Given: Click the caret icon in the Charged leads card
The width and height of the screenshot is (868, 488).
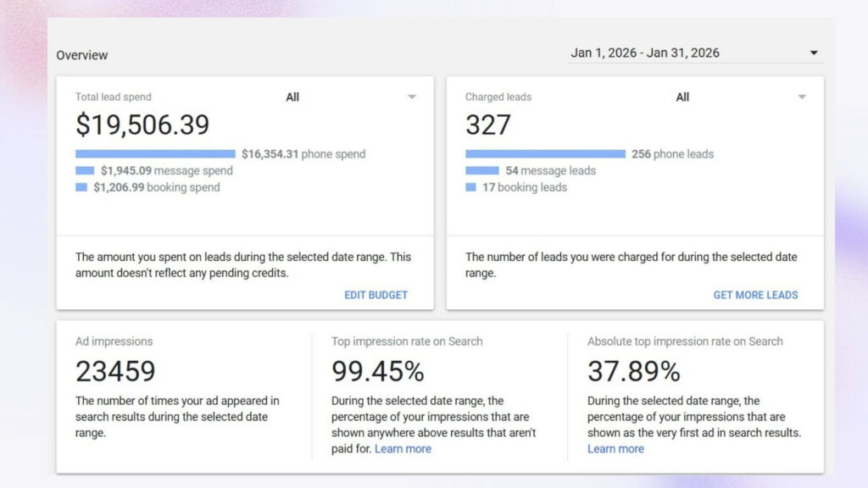Looking at the screenshot, I should [x=802, y=97].
